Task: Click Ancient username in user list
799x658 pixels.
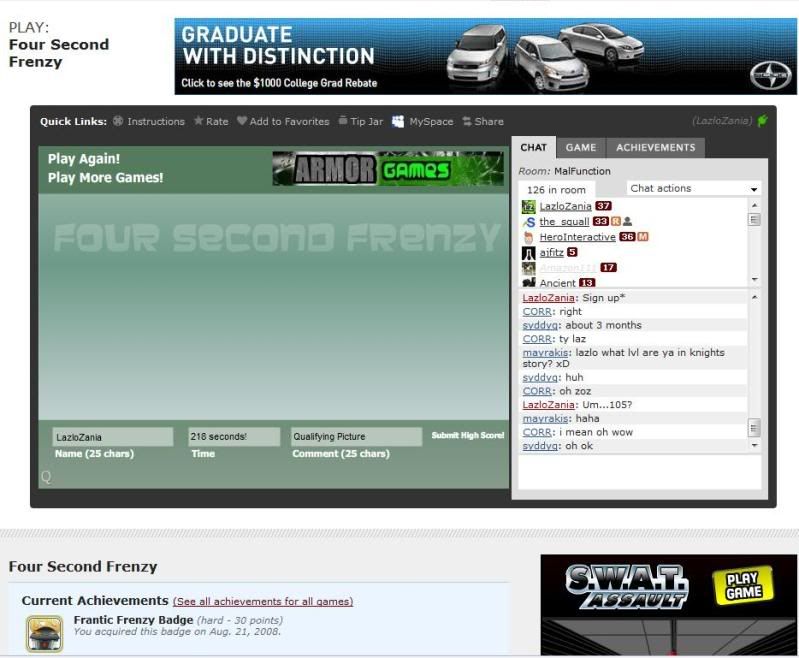Action: tap(557, 283)
